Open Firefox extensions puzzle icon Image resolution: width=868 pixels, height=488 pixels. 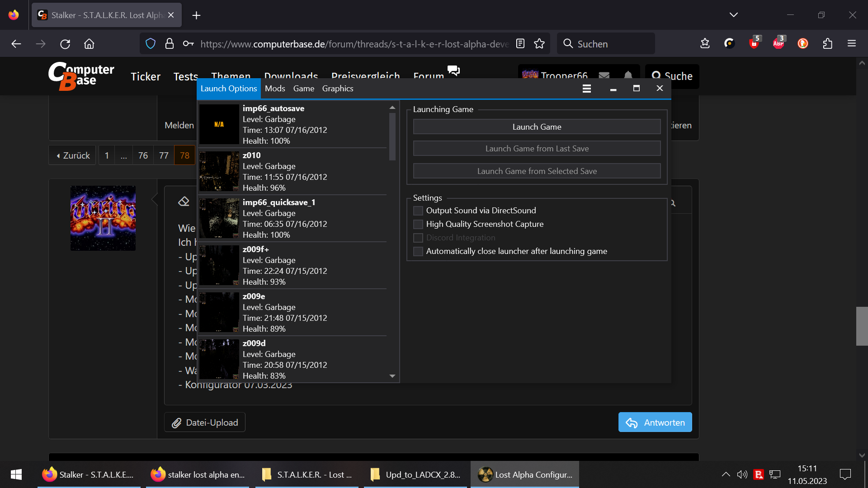[x=827, y=44]
